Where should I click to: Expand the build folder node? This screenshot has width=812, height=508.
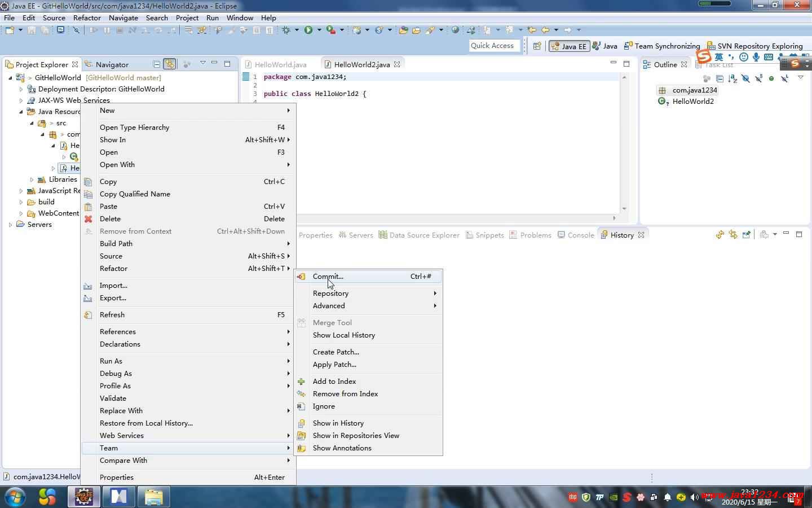[21, 202]
